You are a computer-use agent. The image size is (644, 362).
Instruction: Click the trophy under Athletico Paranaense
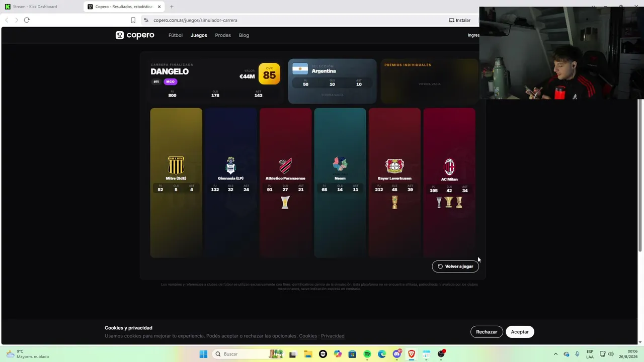click(x=285, y=202)
